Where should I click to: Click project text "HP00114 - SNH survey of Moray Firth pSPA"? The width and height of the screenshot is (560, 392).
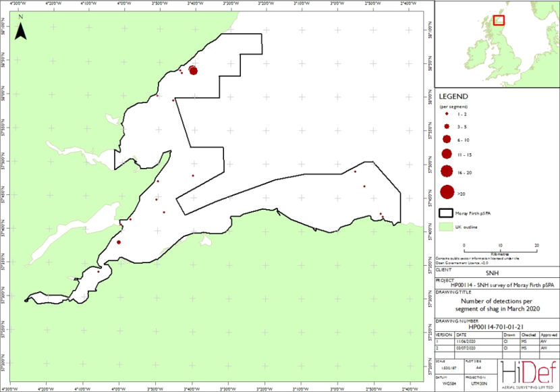pyautogui.click(x=502, y=285)
